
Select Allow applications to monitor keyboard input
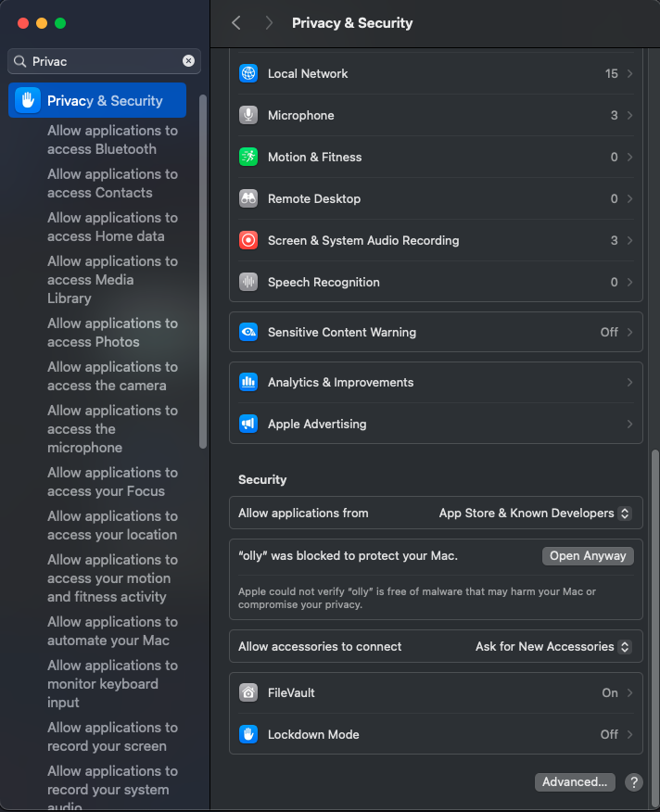point(112,683)
